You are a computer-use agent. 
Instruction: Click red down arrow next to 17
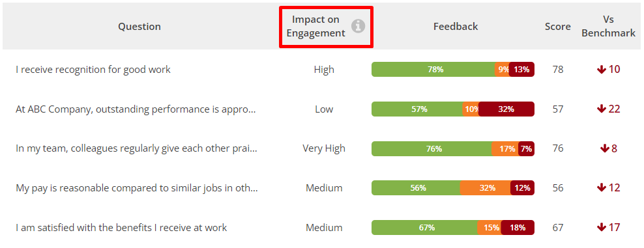(601, 228)
